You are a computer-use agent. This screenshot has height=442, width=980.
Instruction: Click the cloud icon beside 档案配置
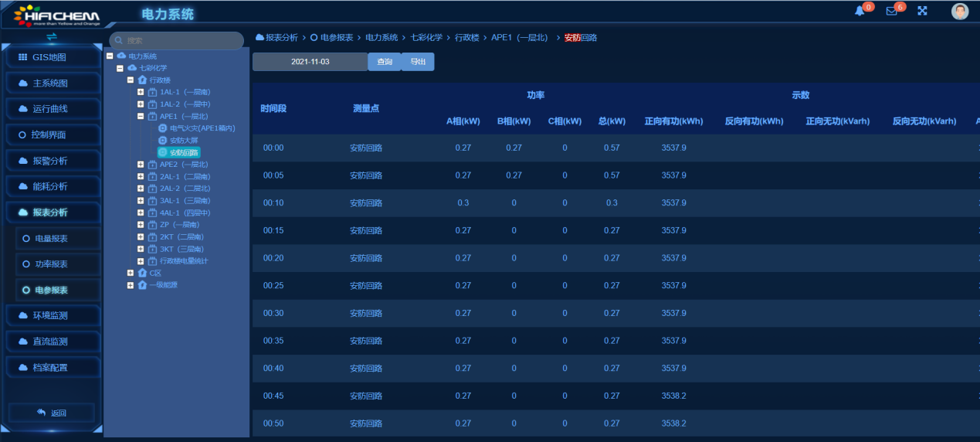(x=23, y=367)
